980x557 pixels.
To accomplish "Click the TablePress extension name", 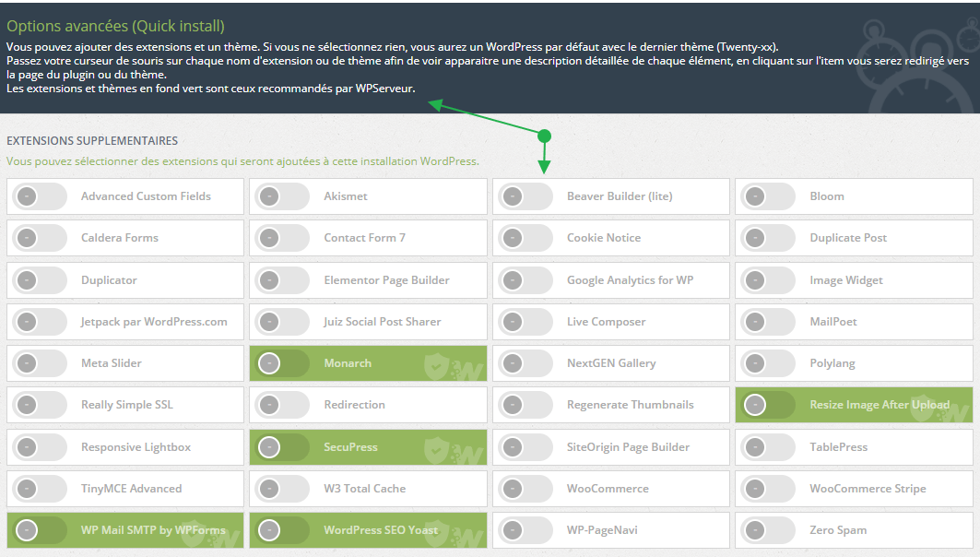I will pyautogui.click(x=839, y=447).
